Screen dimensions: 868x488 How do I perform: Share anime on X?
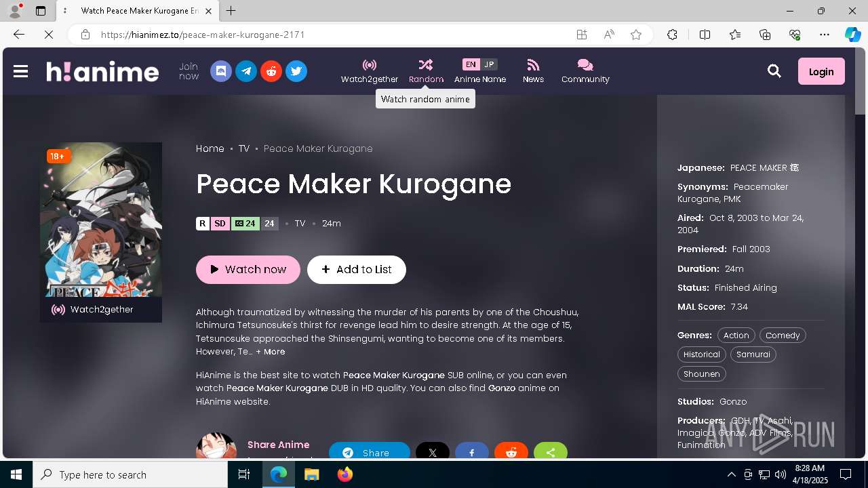pyautogui.click(x=433, y=452)
